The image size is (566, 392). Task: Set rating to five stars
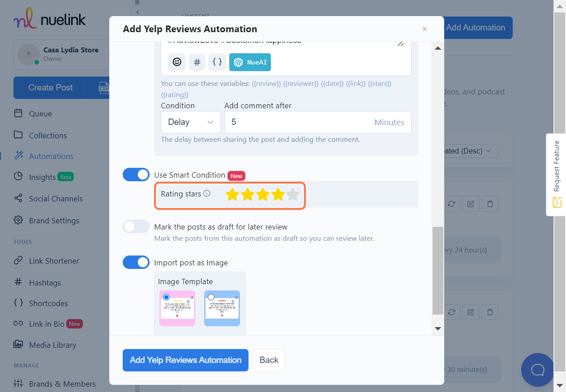pyautogui.click(x=293, y=194)
